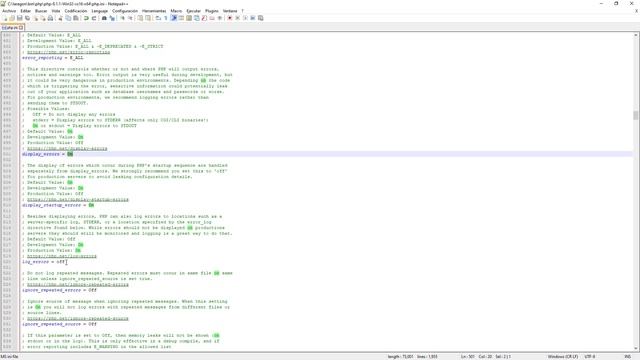This screenshot has height=360, width=640.
Task: Toggle synchronized horizontal scrolling
Action: 148,18
